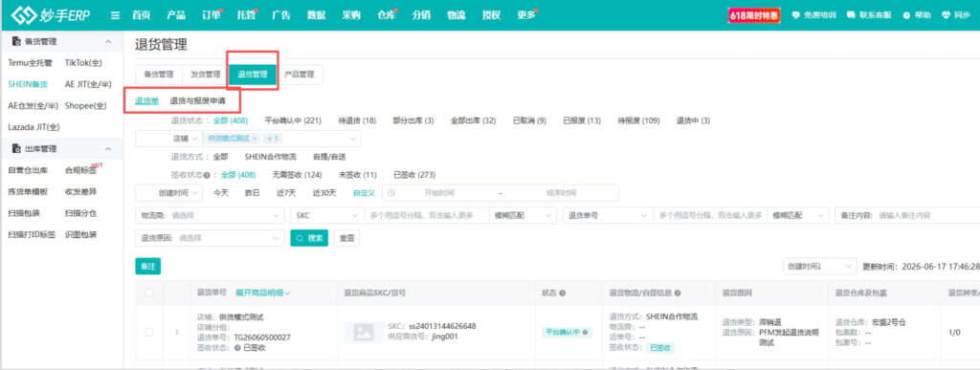This screenshot has width=980, height=370.
Task: Open 扫描包装 in the sidebar
Action: point(24,213)
